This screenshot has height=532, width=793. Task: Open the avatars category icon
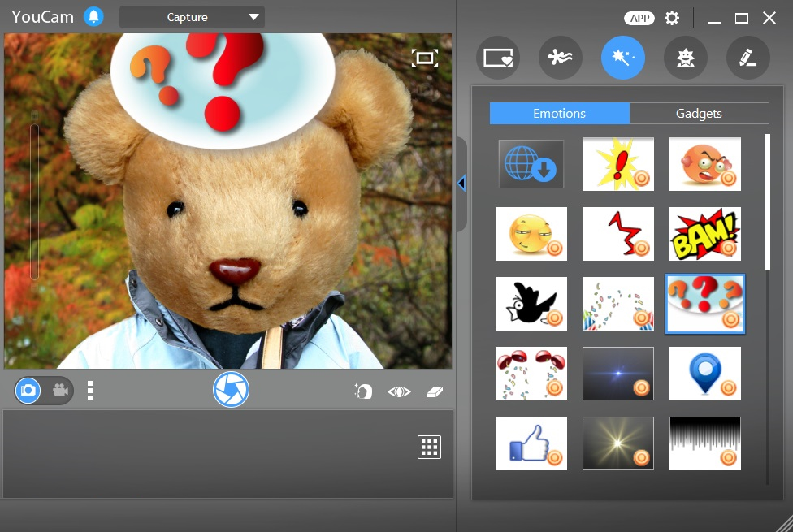point(685,58)
